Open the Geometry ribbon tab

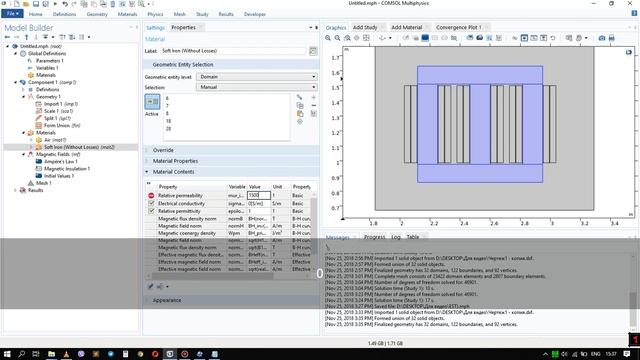(x=97, y=14)
